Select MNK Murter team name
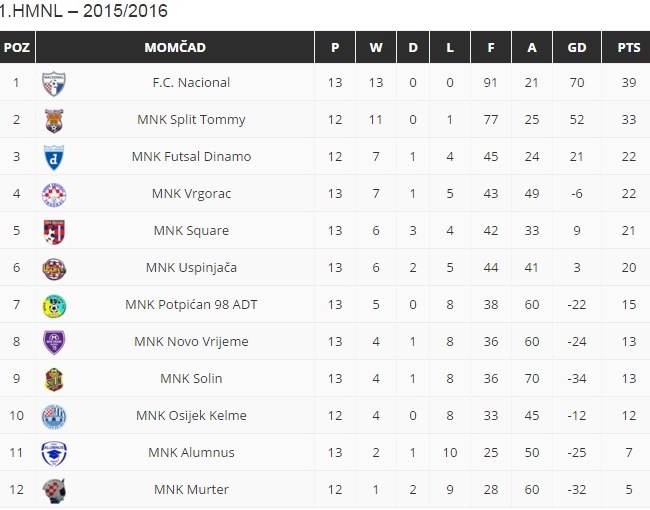Screen dimensions: 650x510 [191, 490]
